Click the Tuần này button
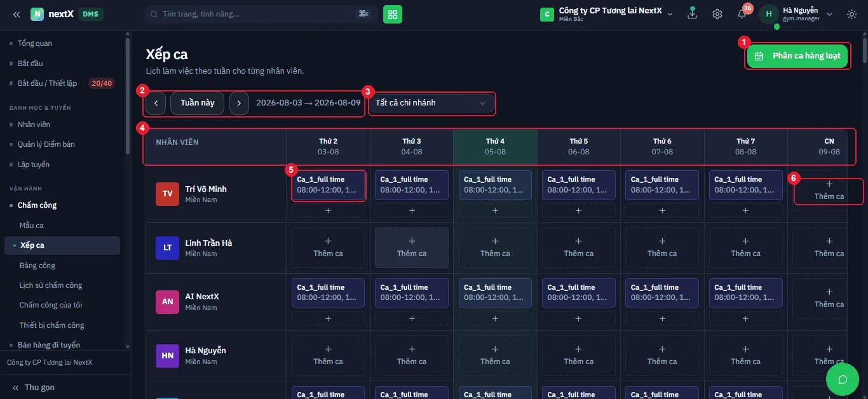Viewport: 868px width, 399px height. coord(198,103)
